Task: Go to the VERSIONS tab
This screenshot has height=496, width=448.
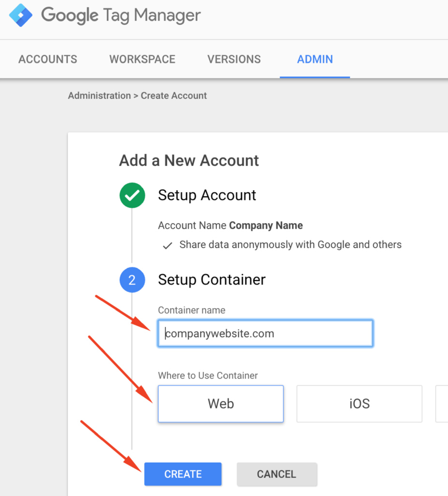Action: pos(234,59)
